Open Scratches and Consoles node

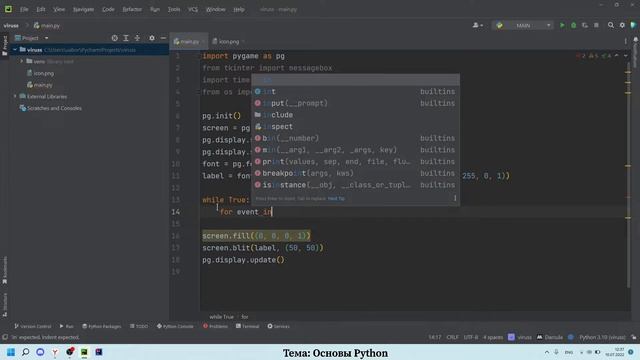coord(51,108)
